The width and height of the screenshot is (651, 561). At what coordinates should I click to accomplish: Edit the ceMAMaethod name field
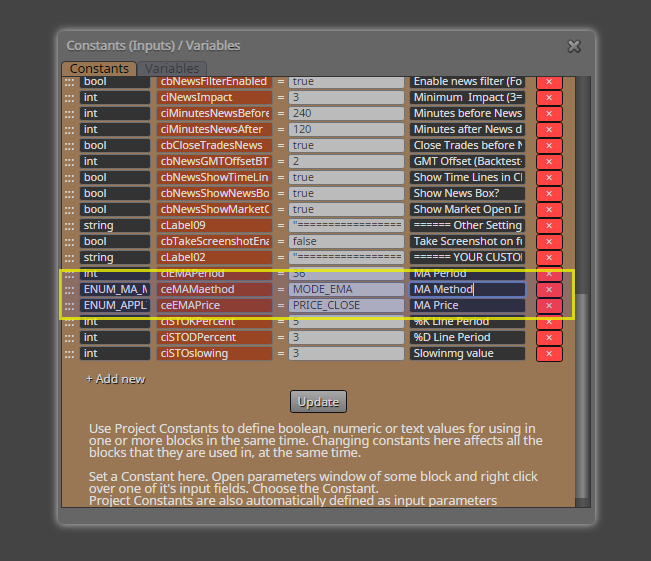pyautogui.click(x=215, y=289)
